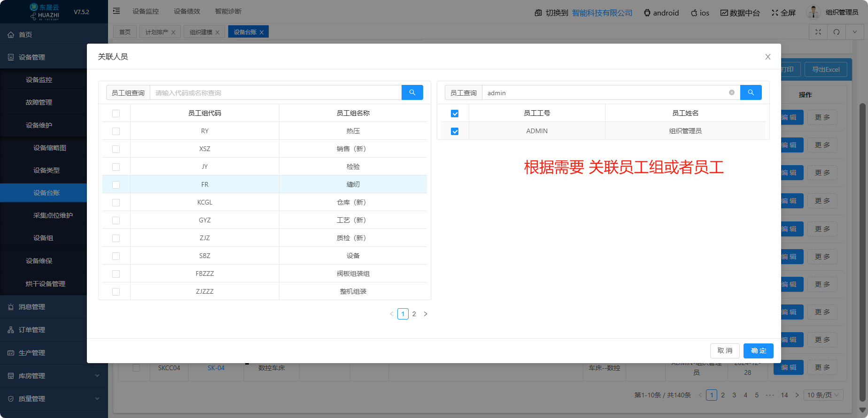Toggle the select-all employee groups checkbox
Viewport: 868px width, 418px height.
click(x=116, y=114)
